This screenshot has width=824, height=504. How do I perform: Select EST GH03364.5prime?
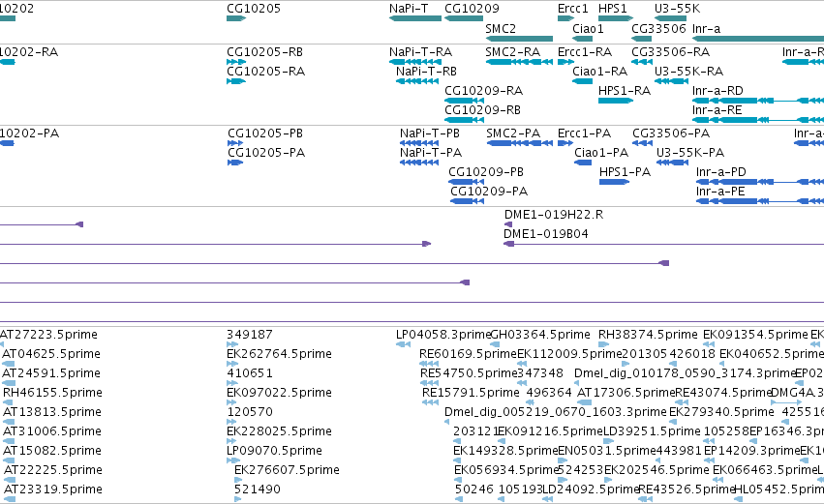coord(495,344)
